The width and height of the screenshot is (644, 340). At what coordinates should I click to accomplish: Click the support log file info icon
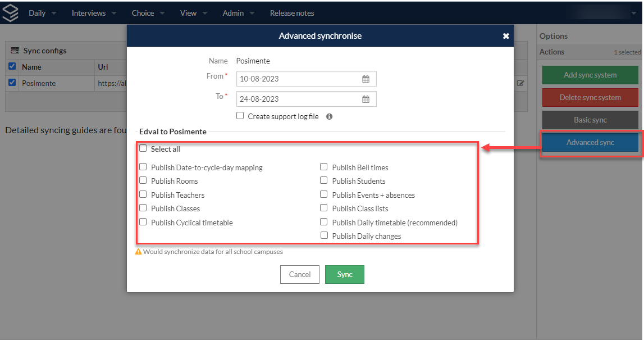(x=330, y=117)
